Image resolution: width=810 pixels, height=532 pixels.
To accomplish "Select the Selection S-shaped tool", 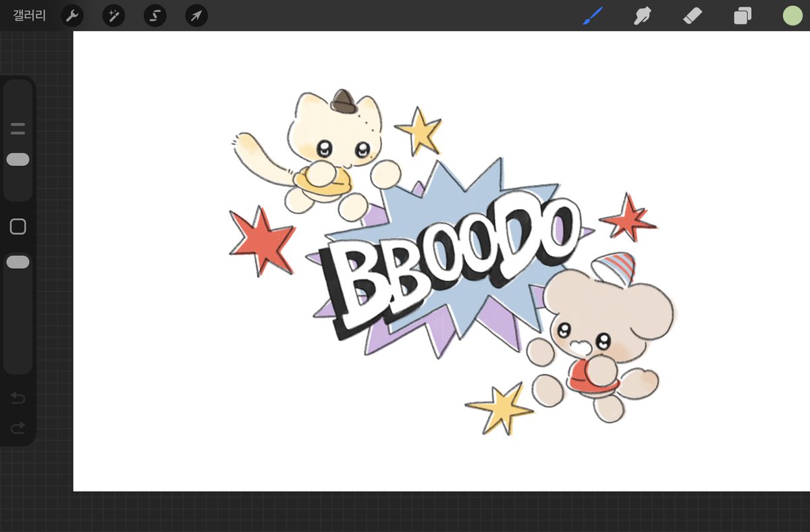I will (x=155, y=16).
